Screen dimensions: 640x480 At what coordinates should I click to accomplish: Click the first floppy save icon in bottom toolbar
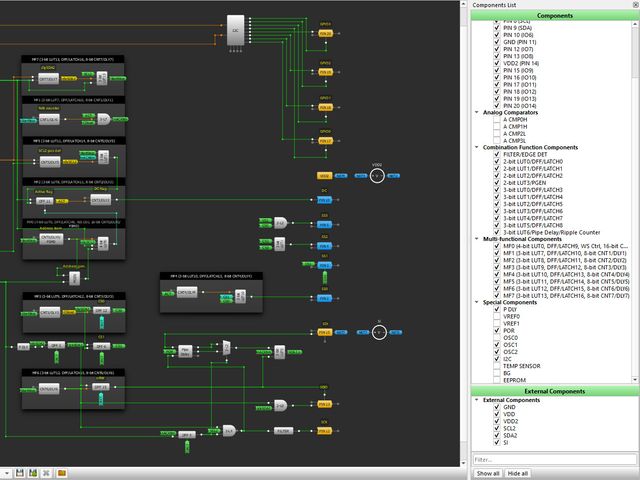coord(20,473)
